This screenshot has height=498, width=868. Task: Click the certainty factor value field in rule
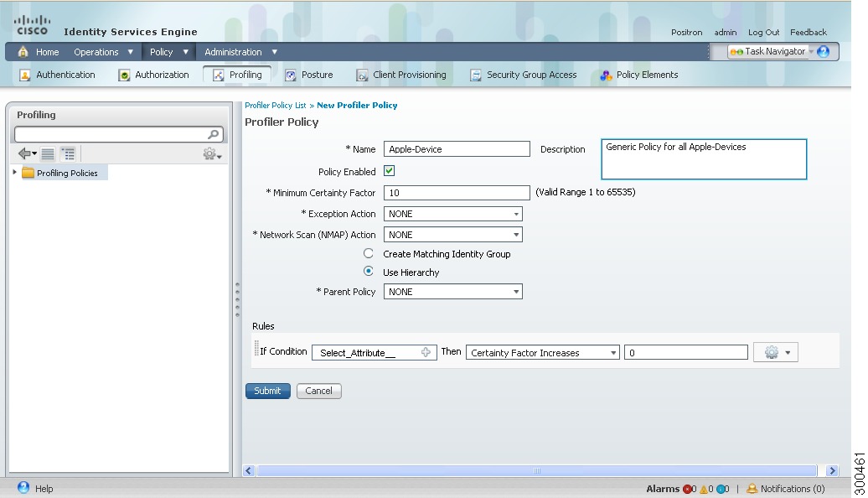(x=686, y=352)
